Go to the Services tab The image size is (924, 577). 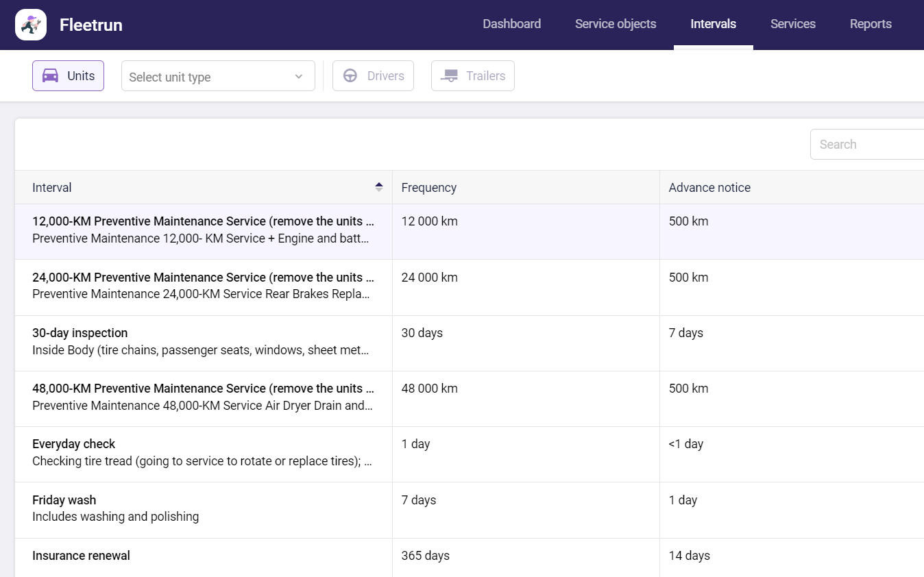click(792, 24)
